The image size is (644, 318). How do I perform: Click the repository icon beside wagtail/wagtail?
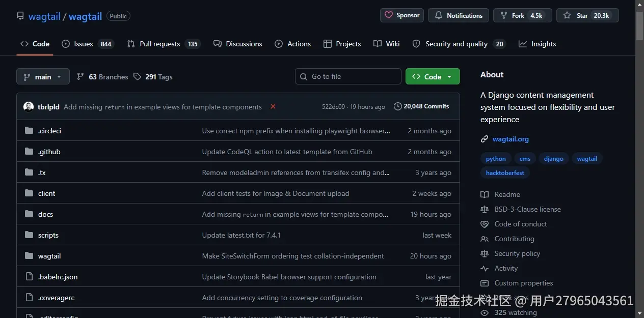[20, 16]
